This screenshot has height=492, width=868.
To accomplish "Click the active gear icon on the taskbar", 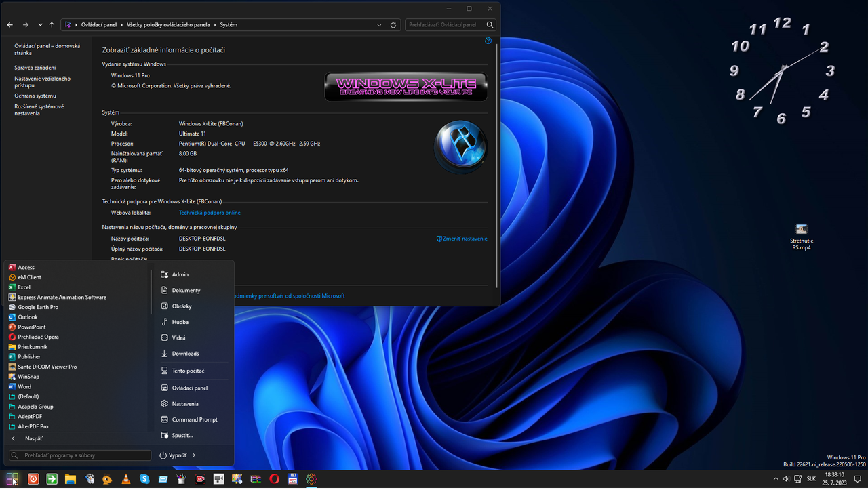I will [x=311, y=479].
